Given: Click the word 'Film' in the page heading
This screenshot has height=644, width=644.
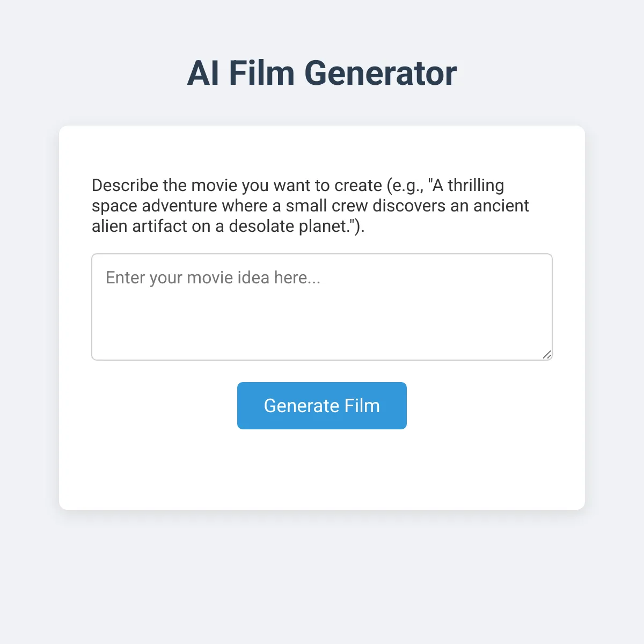Looking at the screenshot, I should (262, 73).
